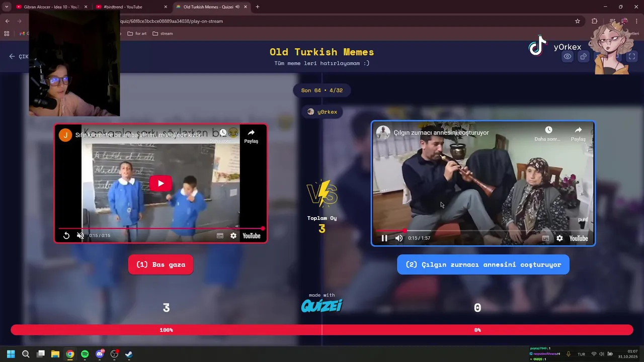Screen dimensions: 644x362
Task: Click YouTube logo on the left video
Action: click(252, 235)
